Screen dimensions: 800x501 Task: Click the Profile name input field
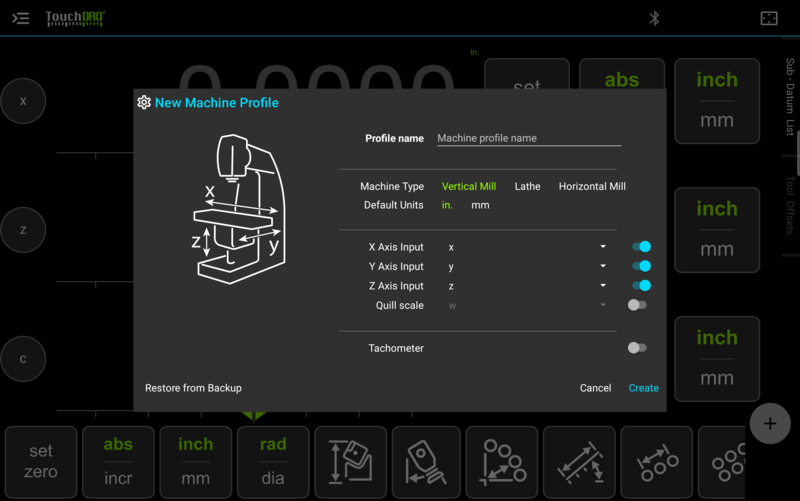[x=529, y=138]
